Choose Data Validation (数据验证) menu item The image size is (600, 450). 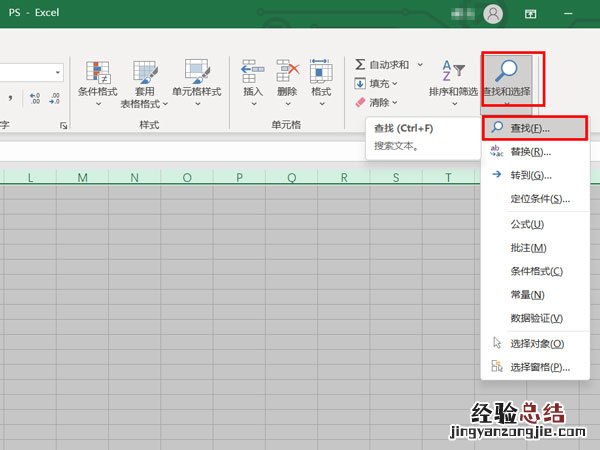coord(536,318)
